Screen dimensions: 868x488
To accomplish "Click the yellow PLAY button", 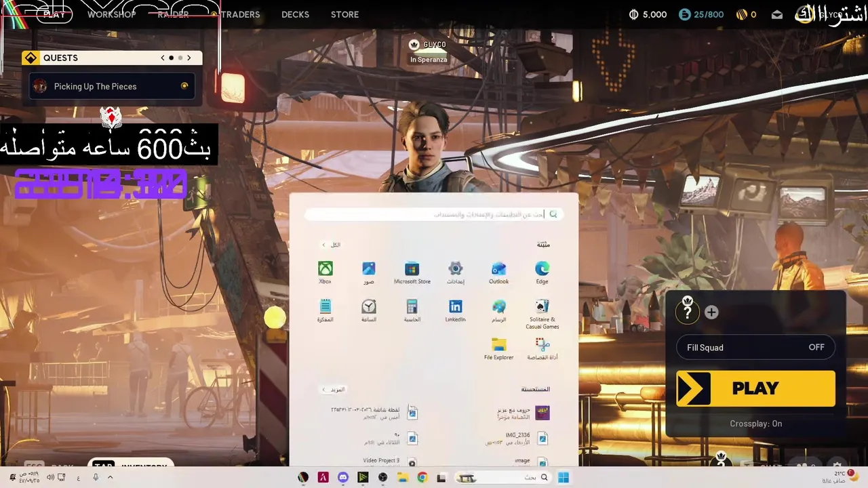I will (x=755, y=388).
